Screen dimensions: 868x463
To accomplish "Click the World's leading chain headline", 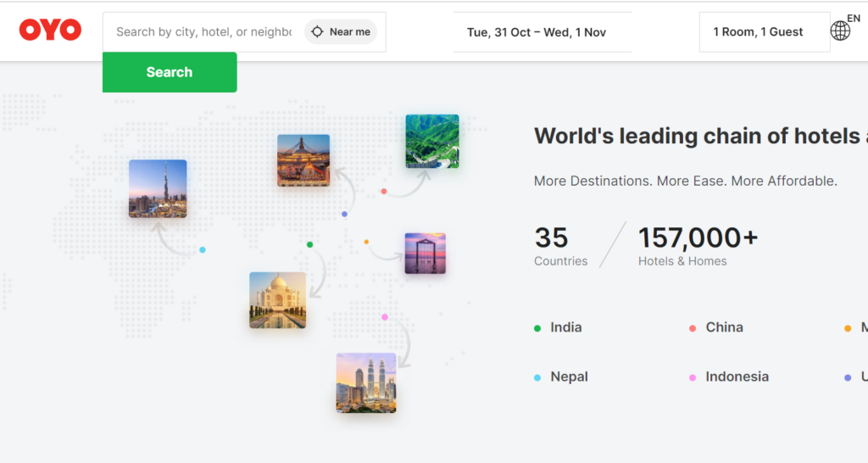I will [700, 137].
